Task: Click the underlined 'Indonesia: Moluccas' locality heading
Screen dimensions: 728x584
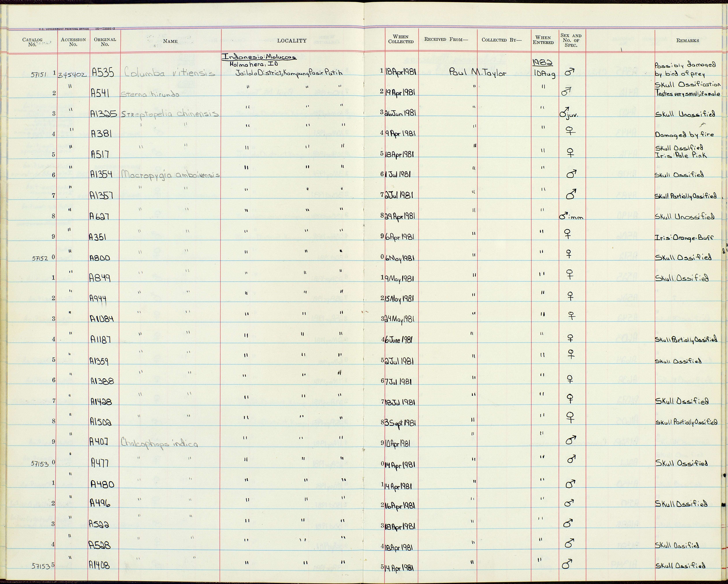Action: pyautogui.click(x=259, y=57)
